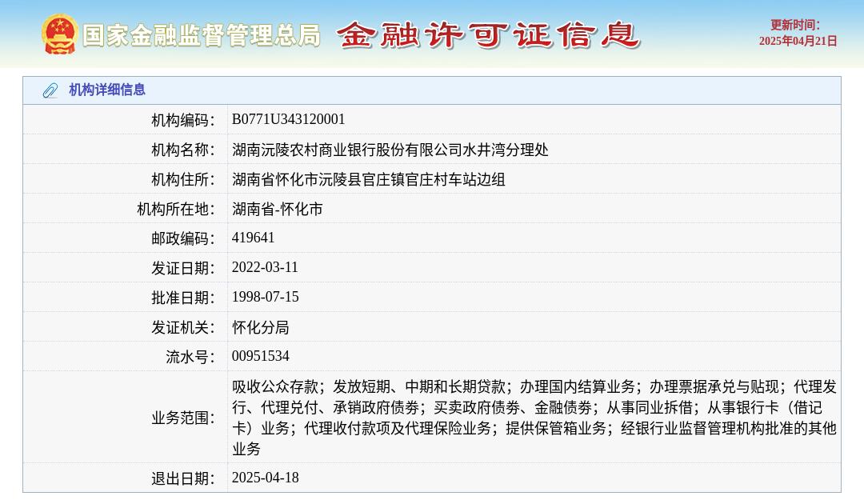Click the 机构详细信息 section heading
Image resolution: width=864 pixels, height=504 pixels.
coord(107,90)
